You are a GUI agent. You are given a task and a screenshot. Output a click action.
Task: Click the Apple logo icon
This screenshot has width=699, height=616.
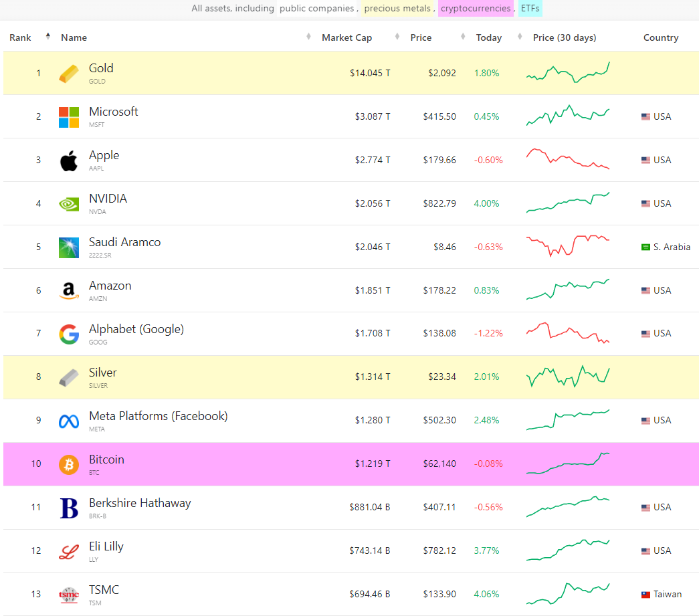[69, 161]
